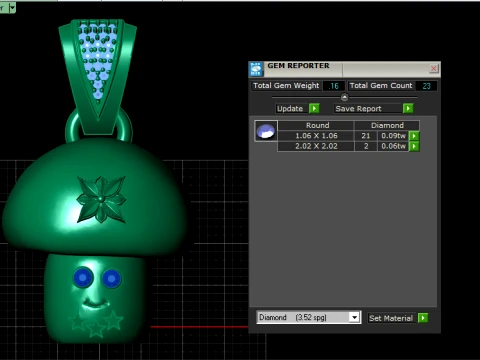
Task: Click the flower emblem on mushroom cap
Action: (x=101, y=199)
